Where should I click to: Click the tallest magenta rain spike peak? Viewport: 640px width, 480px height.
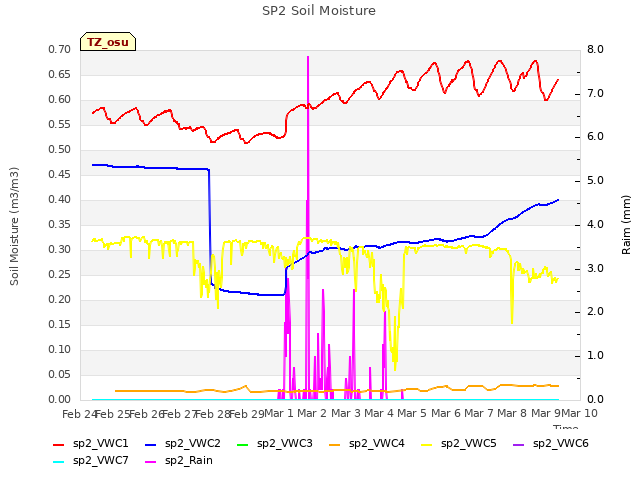pos(308,57)
